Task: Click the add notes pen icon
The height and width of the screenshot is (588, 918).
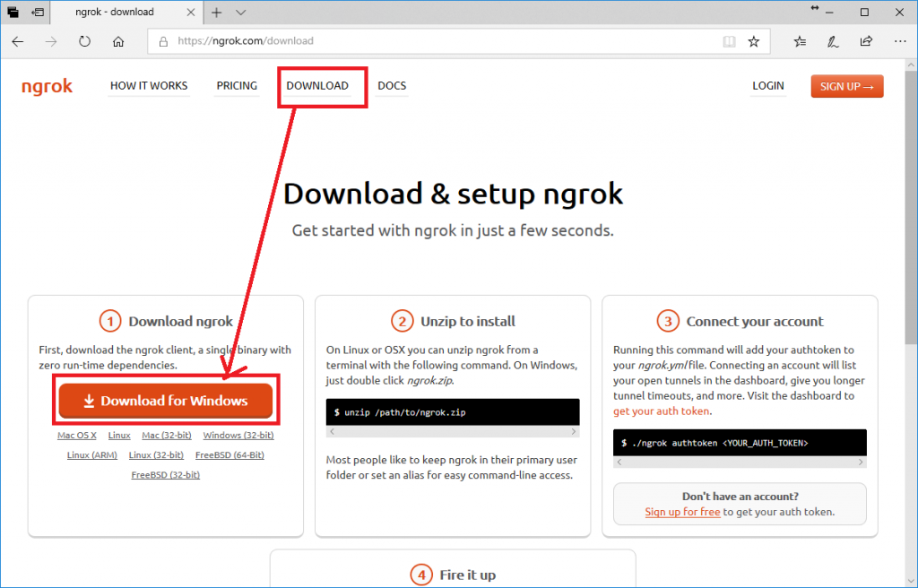Action: (833, 41)
